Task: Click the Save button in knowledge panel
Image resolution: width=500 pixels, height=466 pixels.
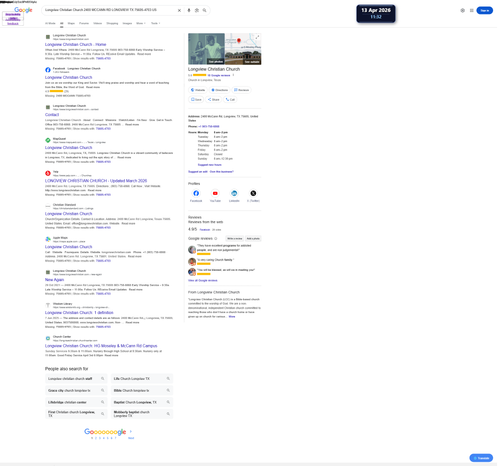Action: (x=196, y=99)
